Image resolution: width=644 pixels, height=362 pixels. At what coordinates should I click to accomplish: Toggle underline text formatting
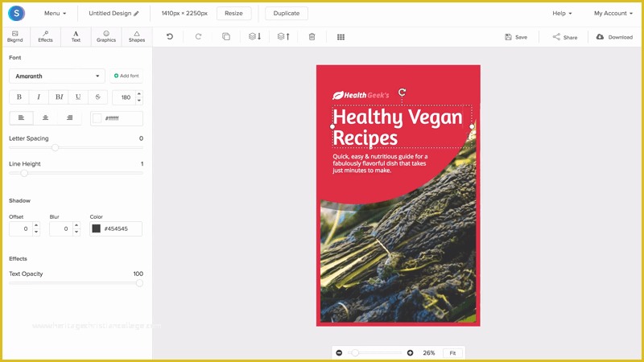coord(78,97)
